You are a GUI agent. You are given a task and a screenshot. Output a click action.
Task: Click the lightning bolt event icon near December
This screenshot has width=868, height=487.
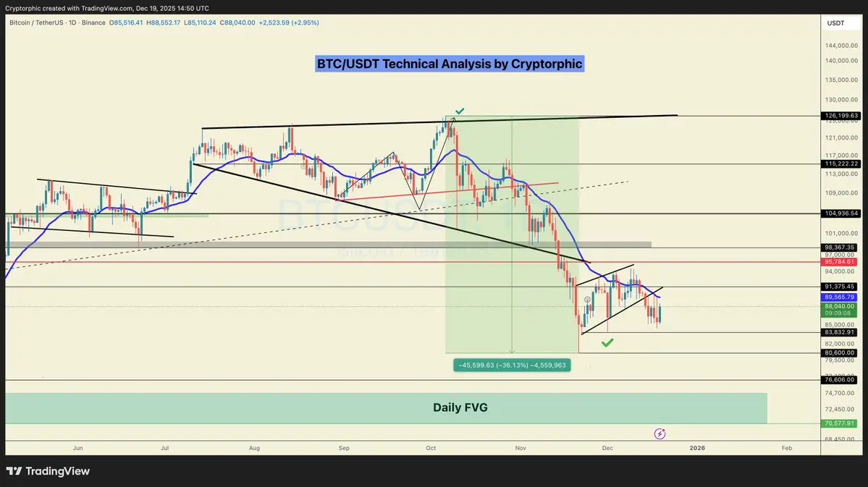coord(660,434)
